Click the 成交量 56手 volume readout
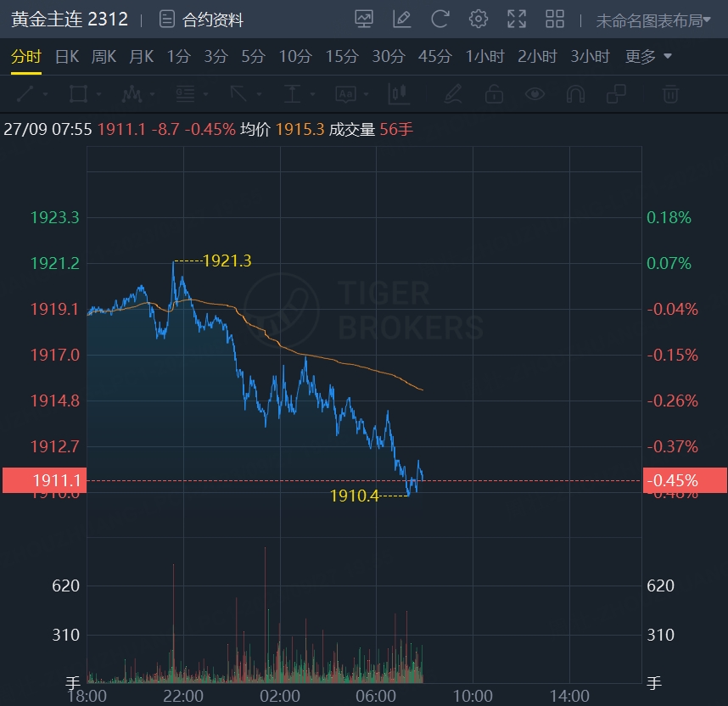The width and height of the screenshot is (728, 706). coord(371,129)
